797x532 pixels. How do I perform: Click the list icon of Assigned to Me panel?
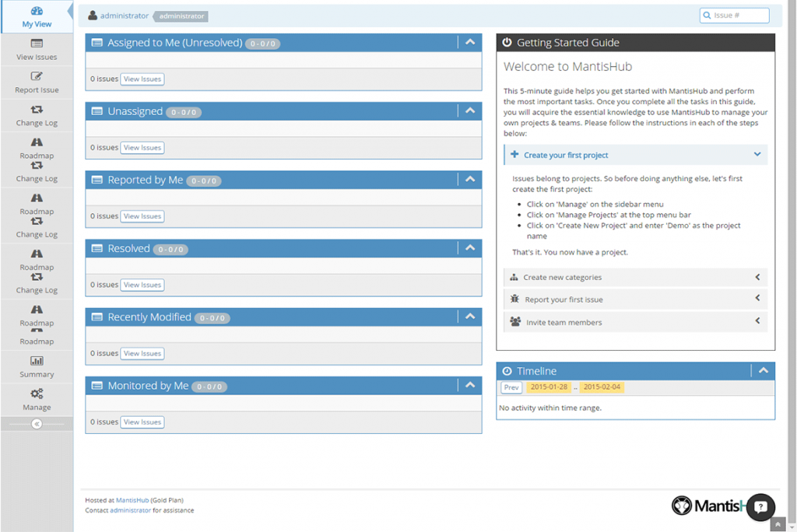(97, 43)
